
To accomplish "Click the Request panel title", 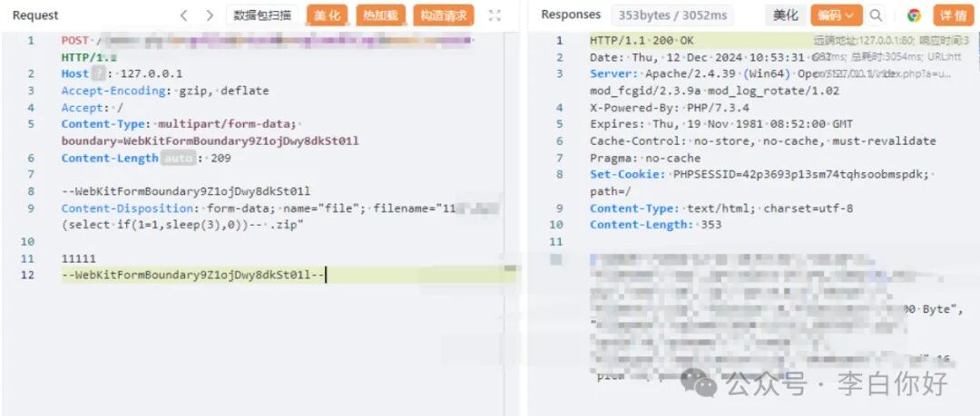I will 35,15.
